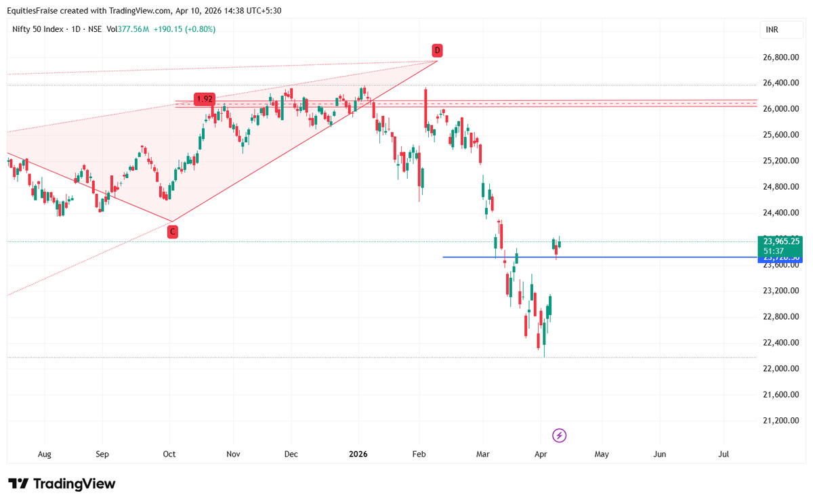Screen dimensions: 813x504
Task: Select the C pattern point marker
Action: click(173, 231)
